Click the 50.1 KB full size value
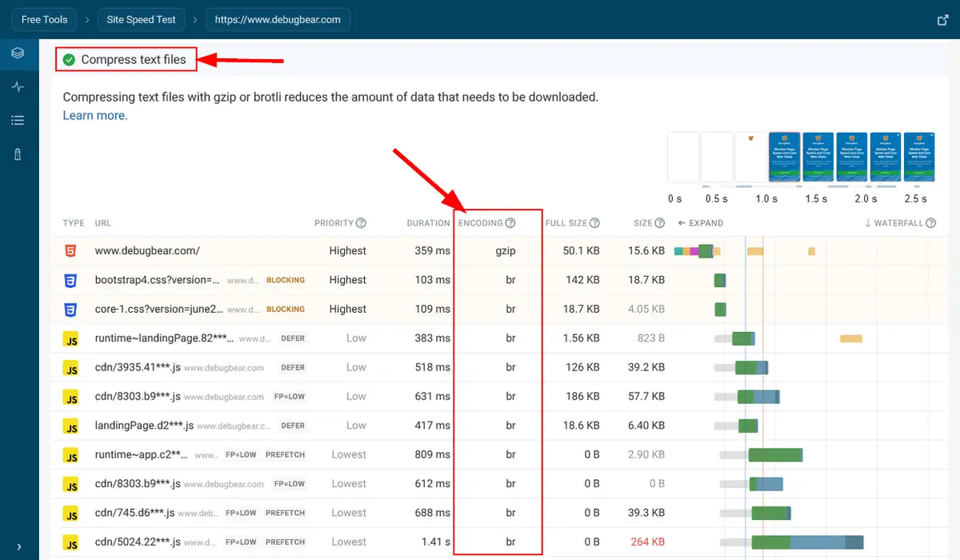 (582, 250)
